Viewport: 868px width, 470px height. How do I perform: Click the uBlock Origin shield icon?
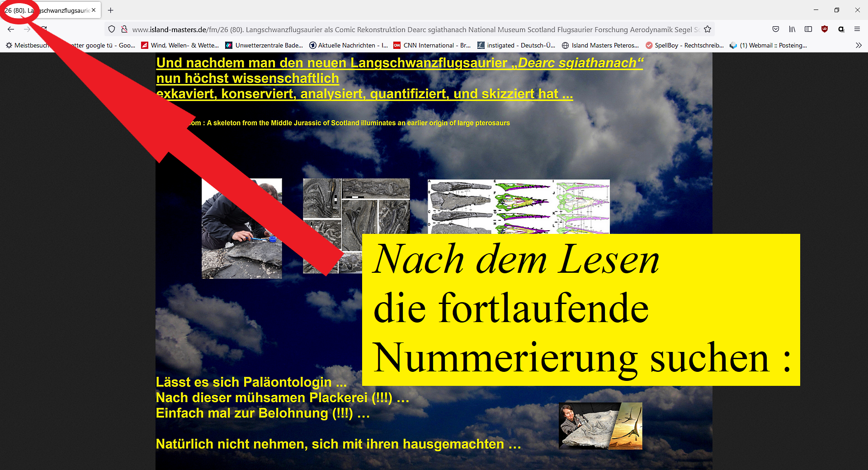[825, 29]
